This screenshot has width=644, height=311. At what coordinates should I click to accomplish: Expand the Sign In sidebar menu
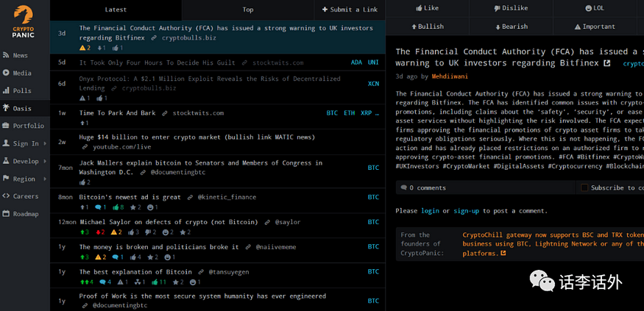point(25,143)
